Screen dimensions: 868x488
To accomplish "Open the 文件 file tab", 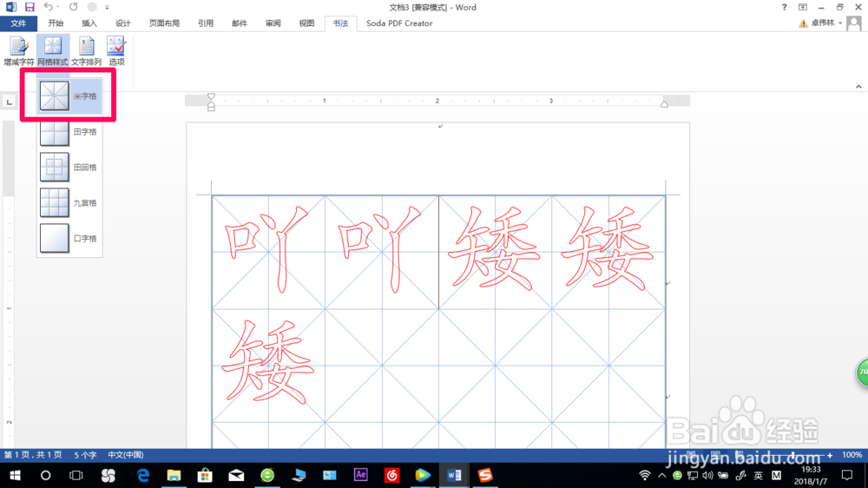I will tap(18, 23).
